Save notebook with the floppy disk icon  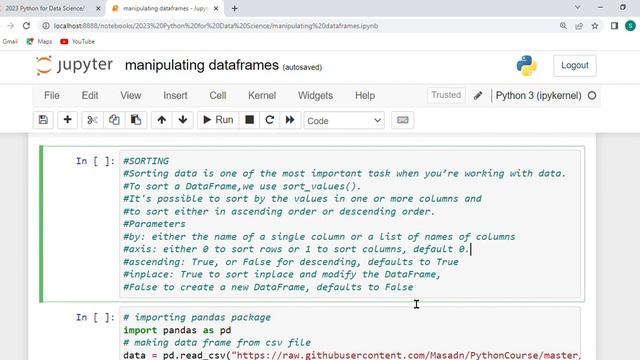click(43, 120)
